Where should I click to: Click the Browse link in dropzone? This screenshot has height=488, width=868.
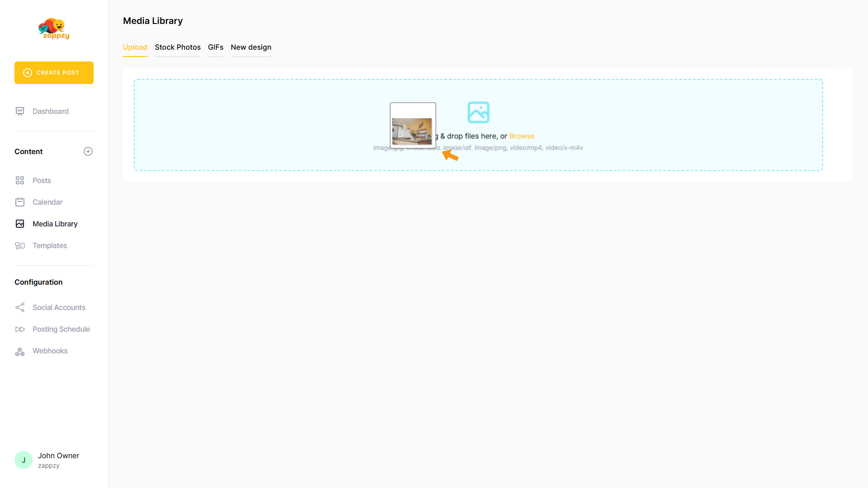click(x=522, y=136)
